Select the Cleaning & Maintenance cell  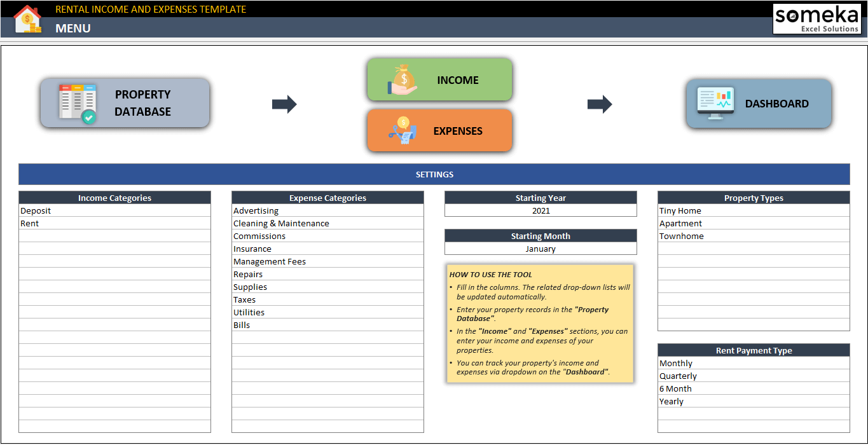327,223
